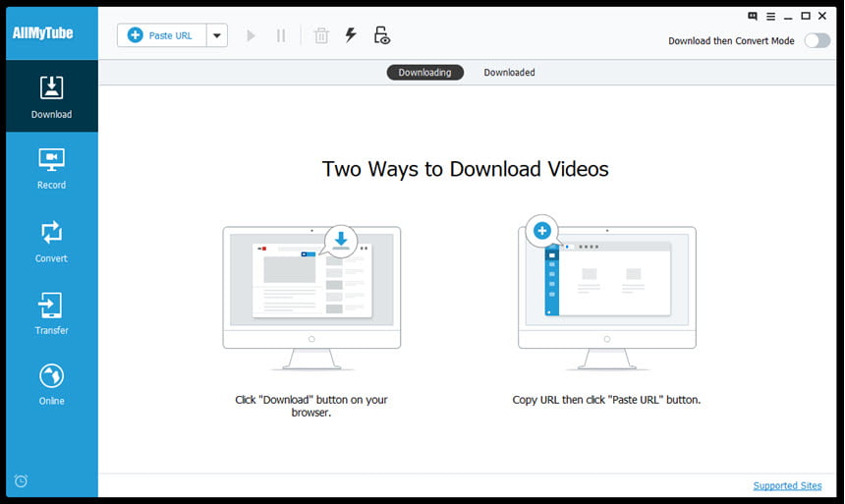845x504 pixels.
Task: Click 'Download then Convert Mode' label
Action: tap(731, 41)
